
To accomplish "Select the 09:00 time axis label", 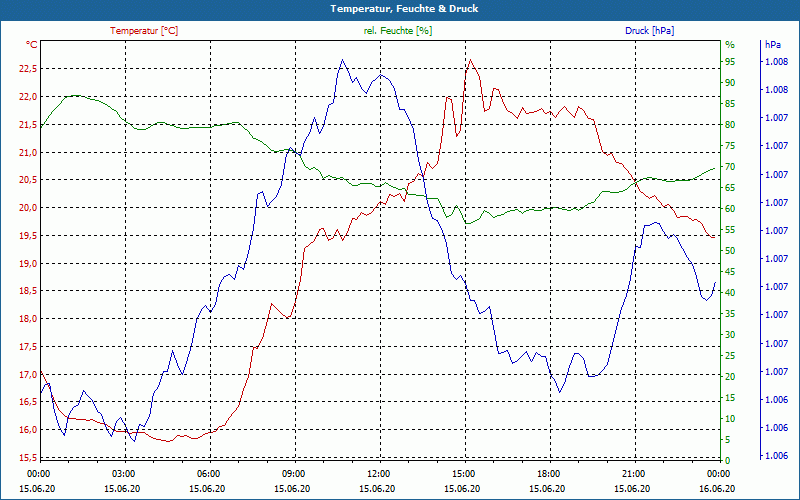I will pos(293,474).
